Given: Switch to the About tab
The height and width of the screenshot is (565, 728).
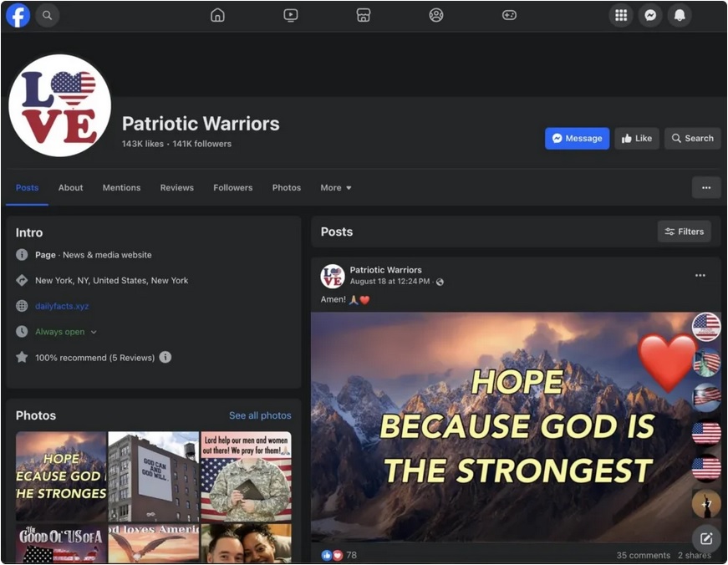Looking at the screenshot, I should coord(70,188).
